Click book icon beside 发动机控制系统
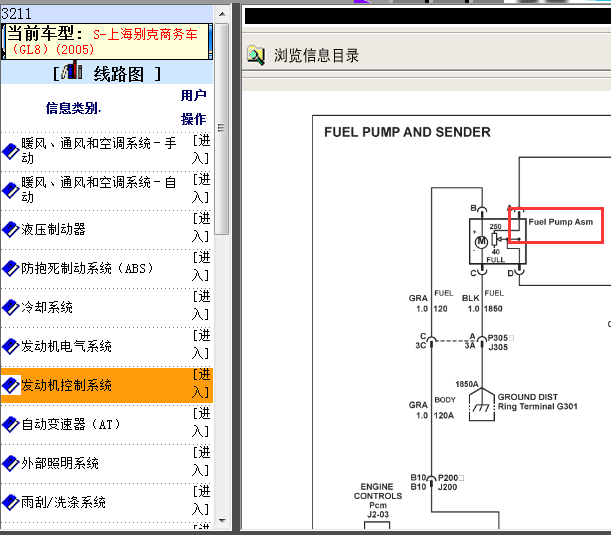Screen dimensions: 611x535 (x=11, y=385)
